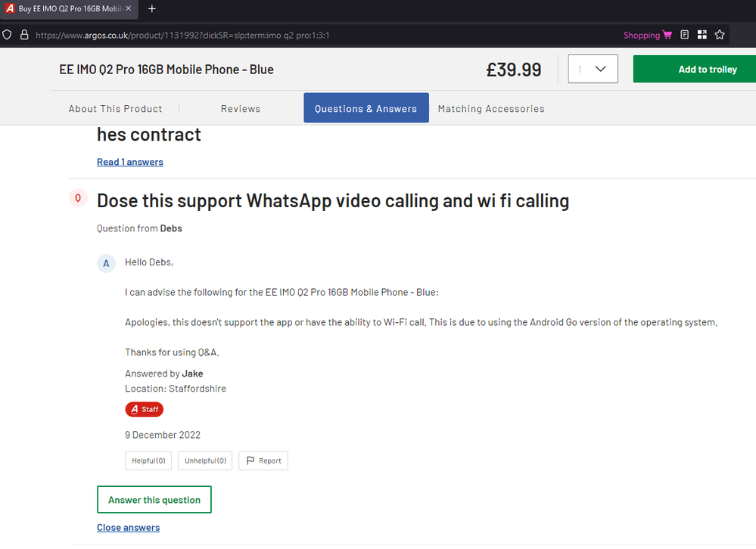This screenshot has height=549, width=756.
Task: Close the Buy EE IMO Q2 Pro tab
Action: (129, 8)
